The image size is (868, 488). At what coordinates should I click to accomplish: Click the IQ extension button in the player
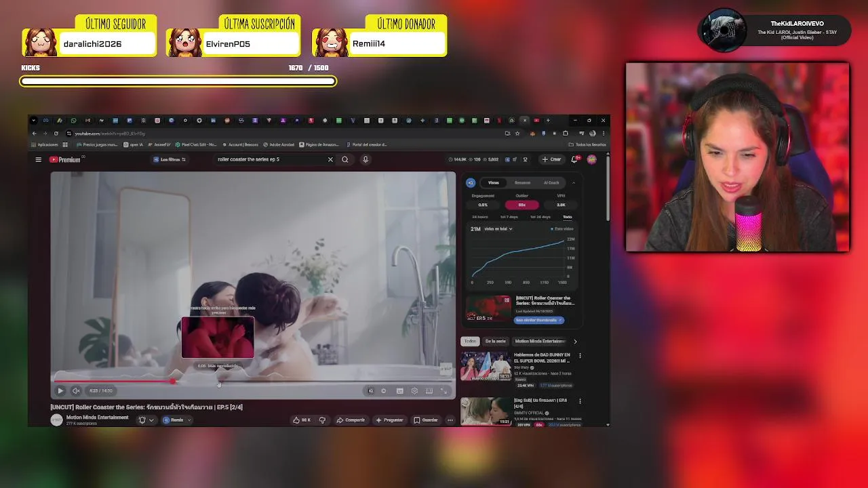pos(370,390)
